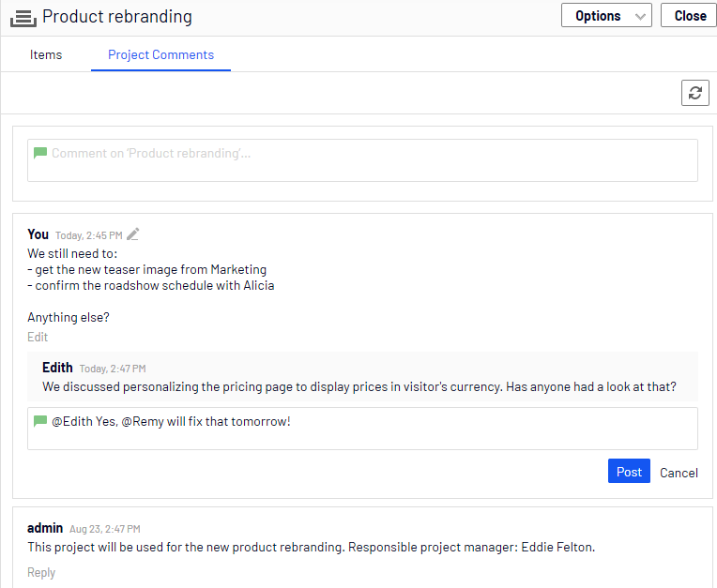Click the project stack icon beside title

coord(23,18)
